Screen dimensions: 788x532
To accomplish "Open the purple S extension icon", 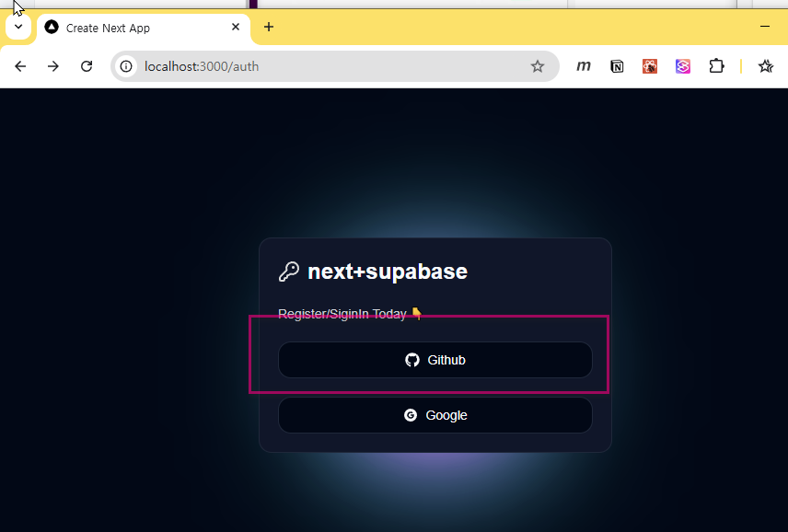I will click(682, 66).
